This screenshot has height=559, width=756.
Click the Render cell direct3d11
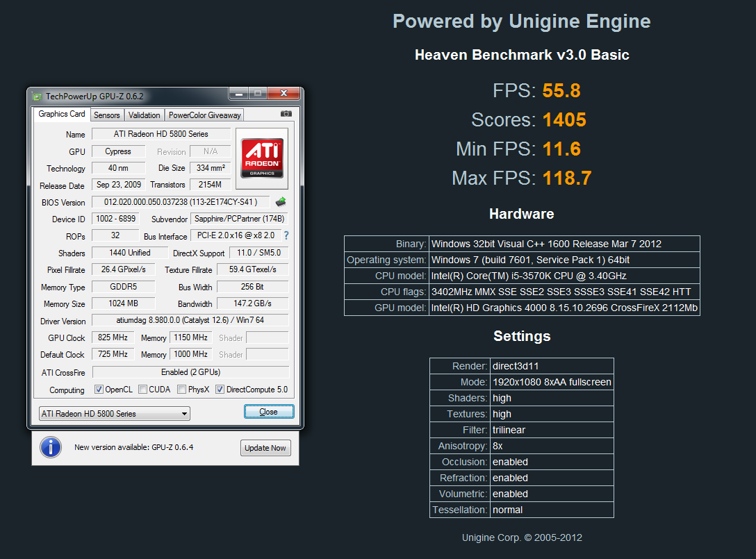[552, 366]
